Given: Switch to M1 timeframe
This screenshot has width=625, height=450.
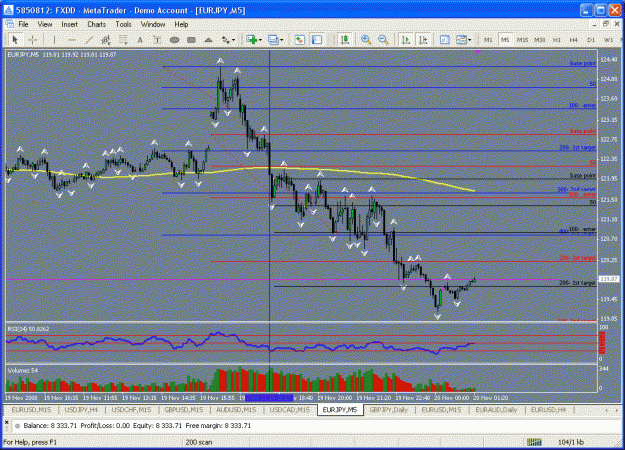Looking at the screenshot, I should [x=488, y=39].
